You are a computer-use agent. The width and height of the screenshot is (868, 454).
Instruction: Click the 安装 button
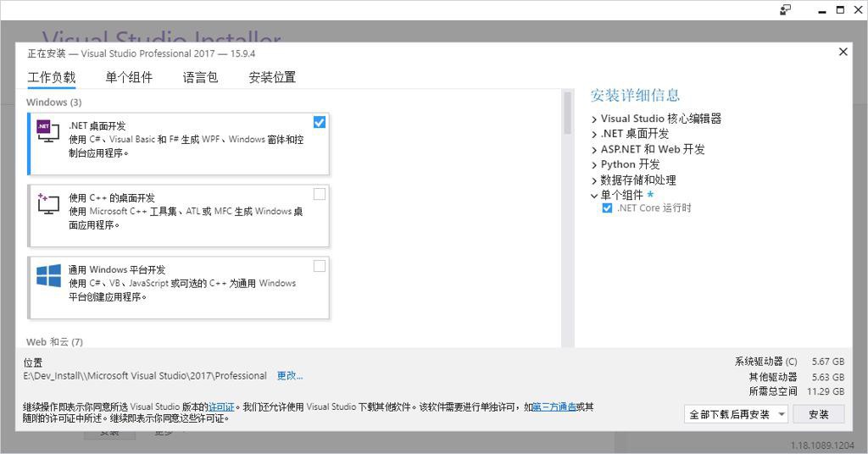[x=819, y=414]
